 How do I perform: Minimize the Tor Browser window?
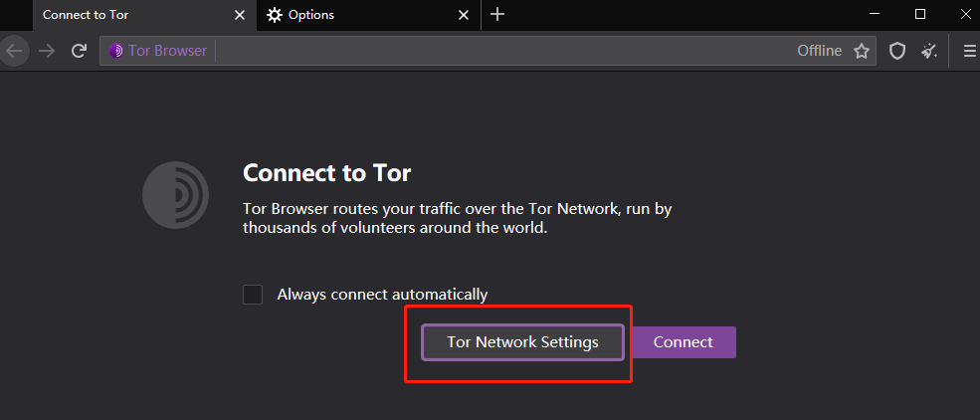point(875,14)
